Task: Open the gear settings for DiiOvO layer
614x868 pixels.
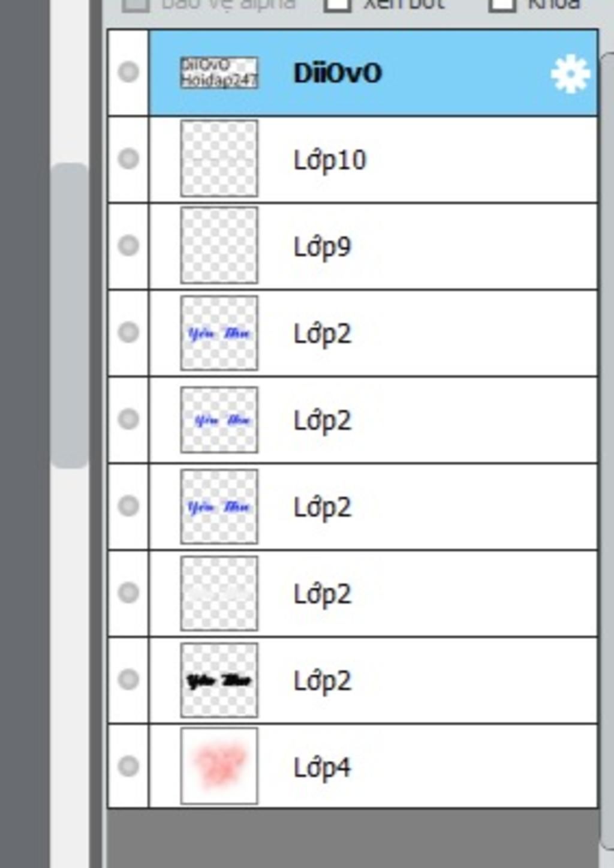Action: 570,74
